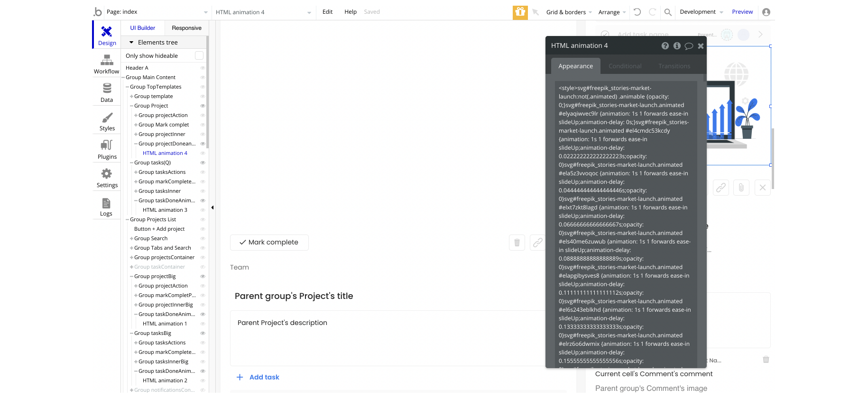This screenshot has width=868, height=397.
Task: Switch to the Responsive tab
Action: tap(186, 28)
